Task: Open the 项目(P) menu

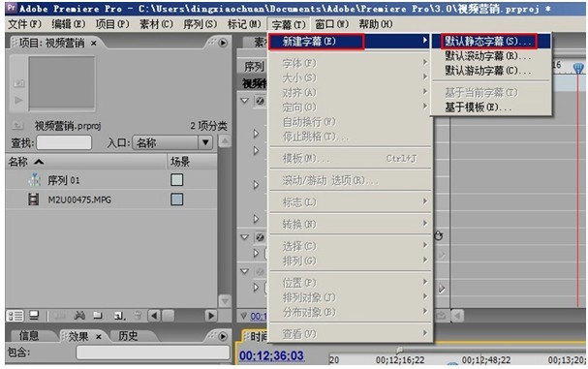Action: tap(112, 24)
